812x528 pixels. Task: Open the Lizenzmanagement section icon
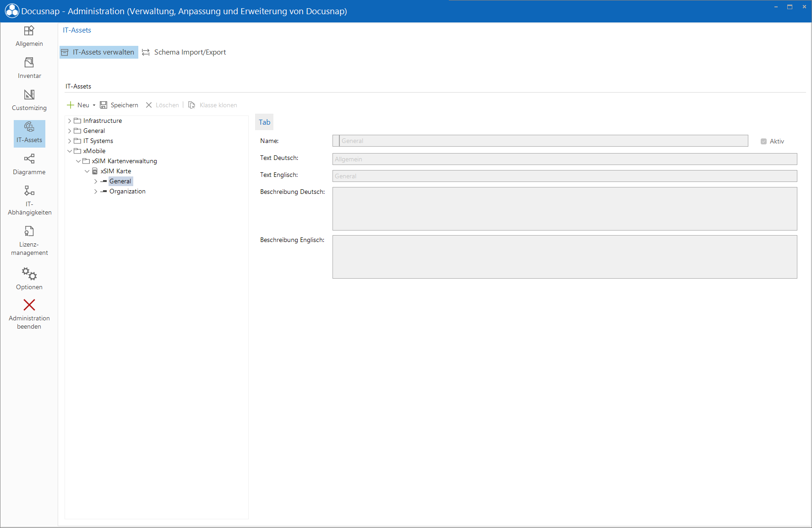(29, 231)
